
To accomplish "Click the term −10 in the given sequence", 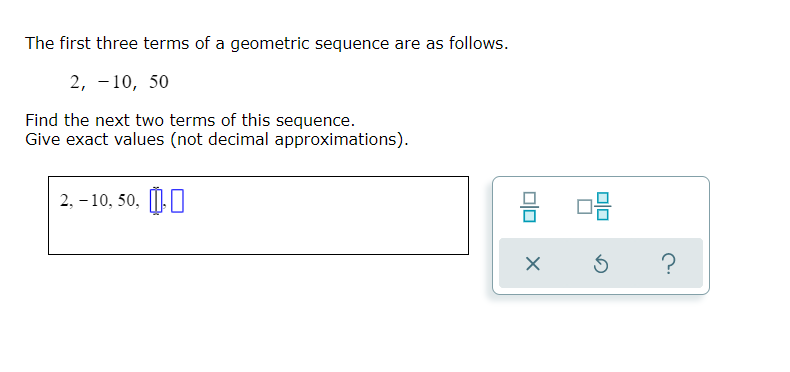I will [115, 82].
